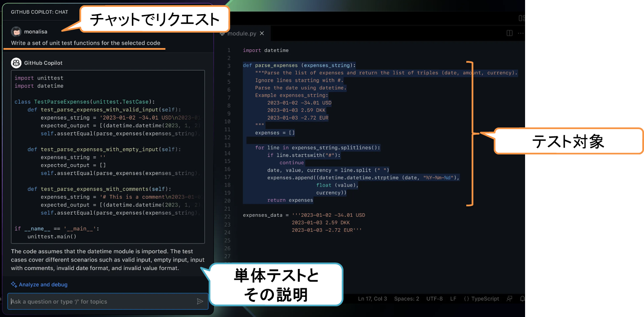This screenshot has height=317, width=644.
Task: Click the feedback icon in status bar
Action: (509, 299)
